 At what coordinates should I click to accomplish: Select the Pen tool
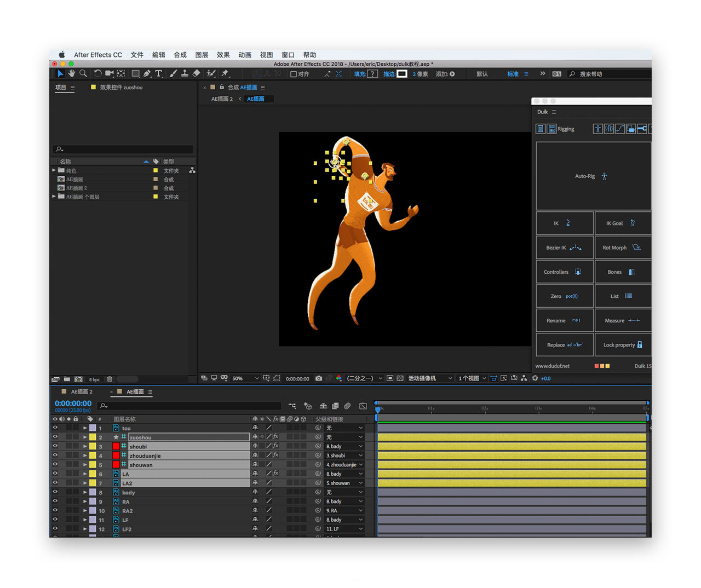(147, 73)
